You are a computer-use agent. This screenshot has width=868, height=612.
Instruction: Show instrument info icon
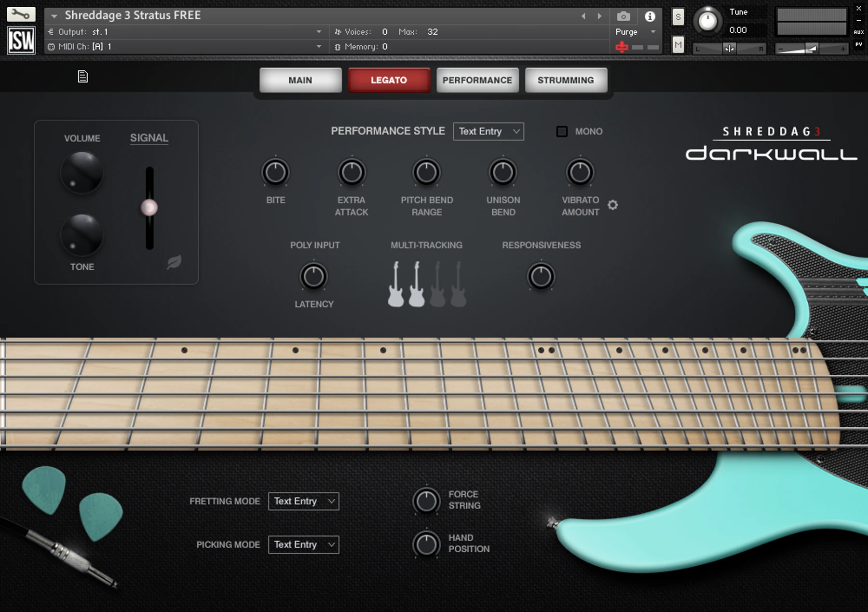(x=650, y=17)
